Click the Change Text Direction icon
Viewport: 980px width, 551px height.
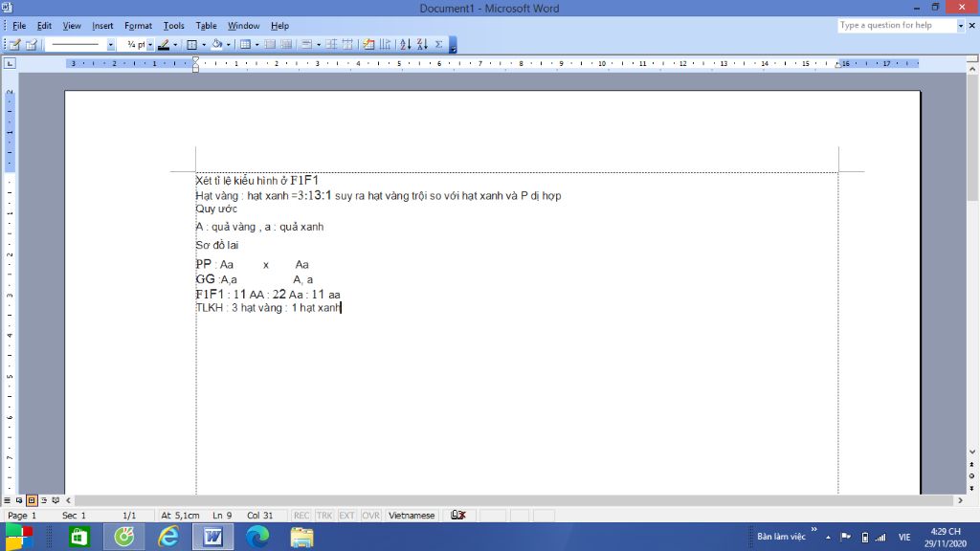[385, 44]
